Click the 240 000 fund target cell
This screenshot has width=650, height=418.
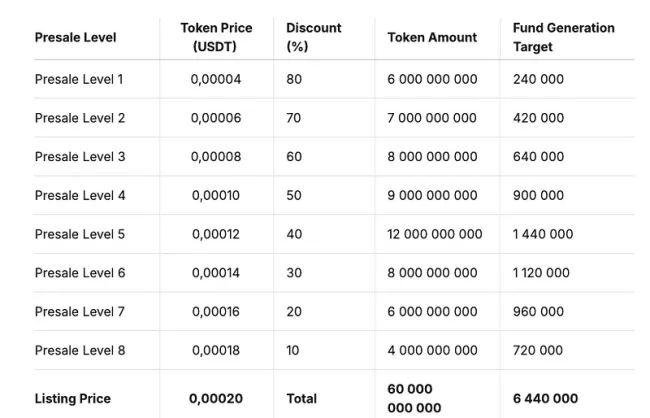pyautogui.click(x=538, y=79)
